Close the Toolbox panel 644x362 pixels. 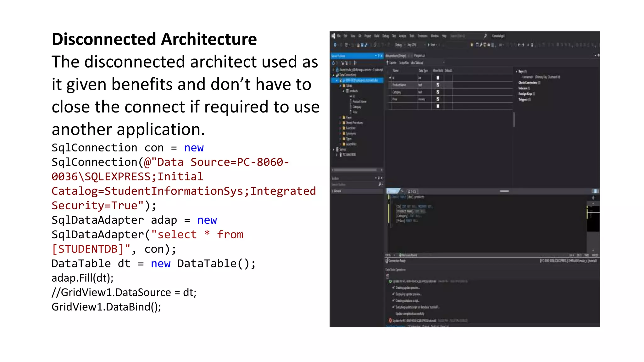coord(382,178)
